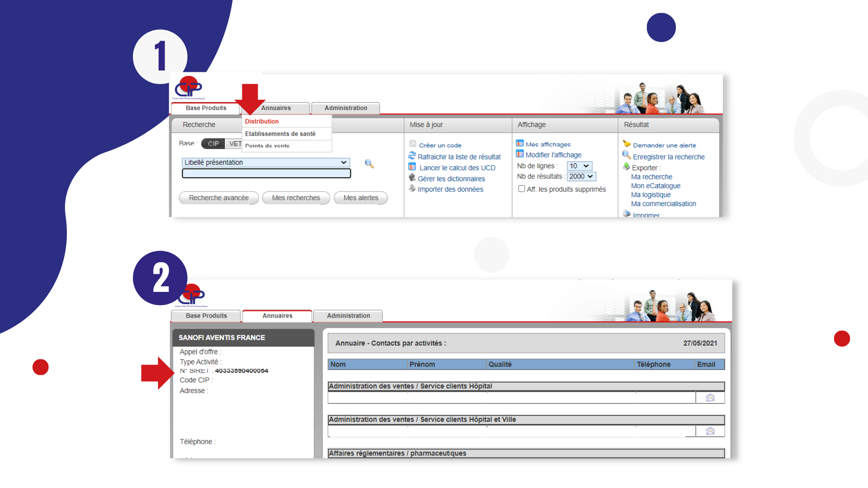The height and width of the screenshot is (488, 868).
Task: Switch base toggle to VET
Action: [x=235, y=144]
